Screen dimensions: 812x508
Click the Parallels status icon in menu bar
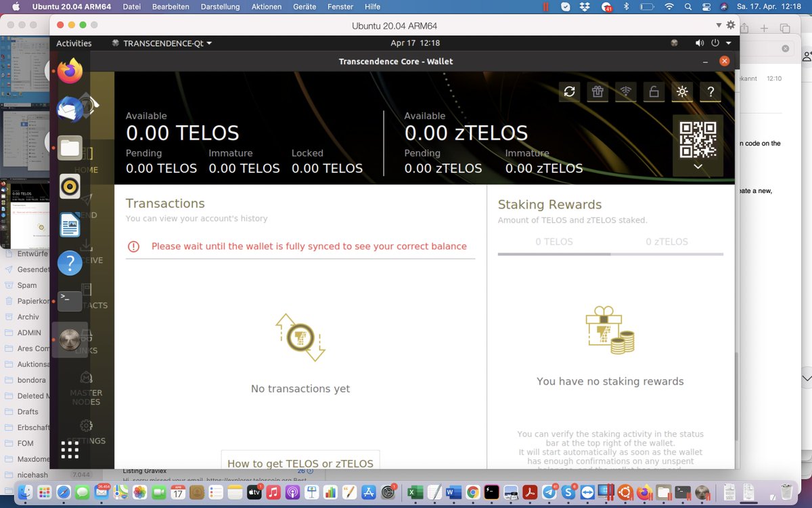tap(546, 7)
